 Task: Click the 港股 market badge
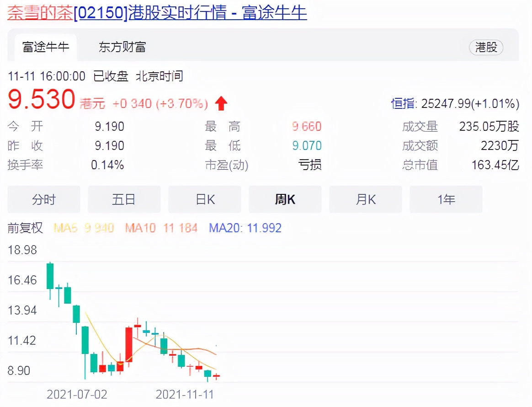[486, 48]
